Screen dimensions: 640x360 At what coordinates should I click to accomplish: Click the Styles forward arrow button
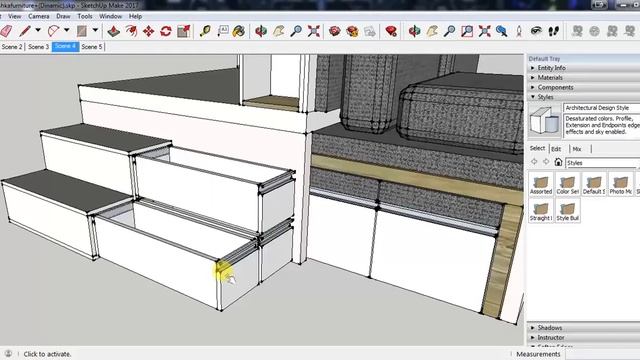click(546, 162)
